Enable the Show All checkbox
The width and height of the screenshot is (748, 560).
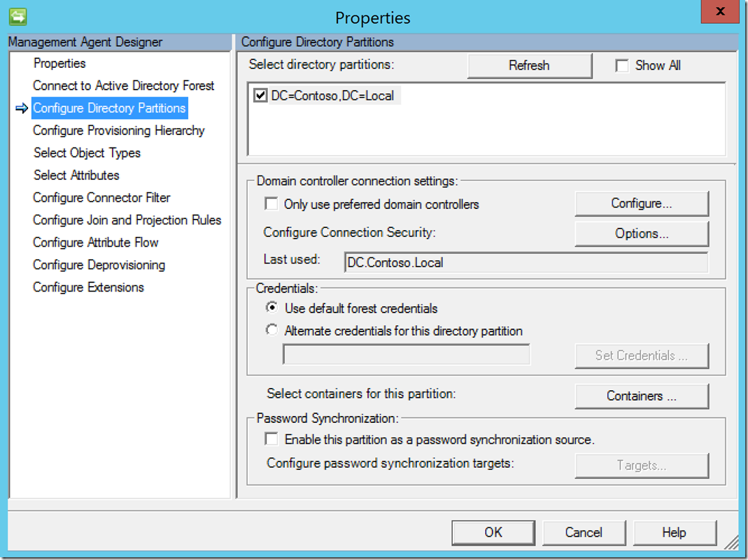click(622, 66)
